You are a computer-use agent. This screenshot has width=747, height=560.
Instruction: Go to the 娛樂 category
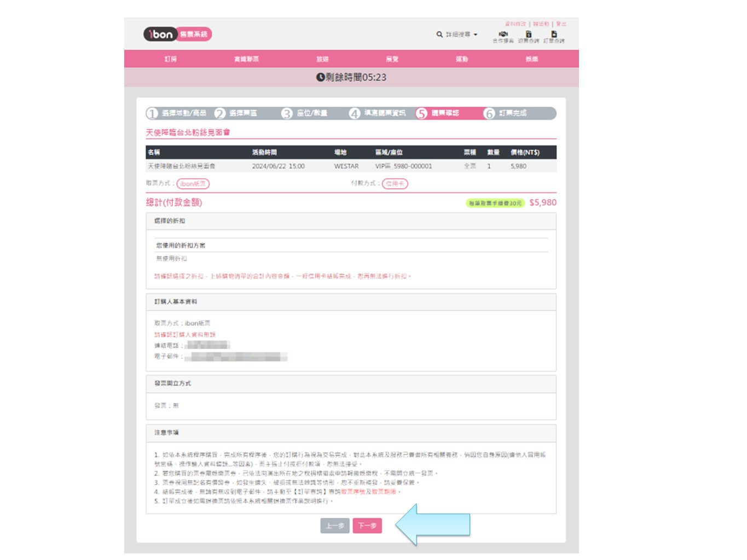(531, 59)
